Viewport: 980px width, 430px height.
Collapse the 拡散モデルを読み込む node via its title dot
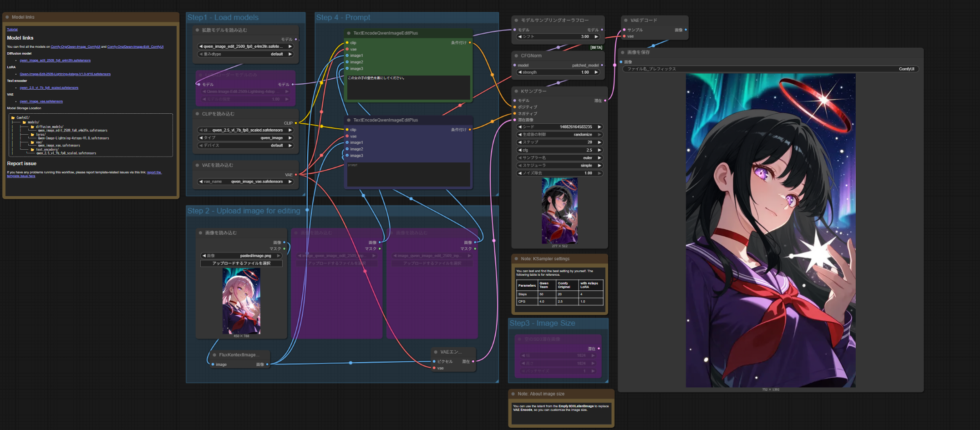pyautogui.click(x=198, y=30)
